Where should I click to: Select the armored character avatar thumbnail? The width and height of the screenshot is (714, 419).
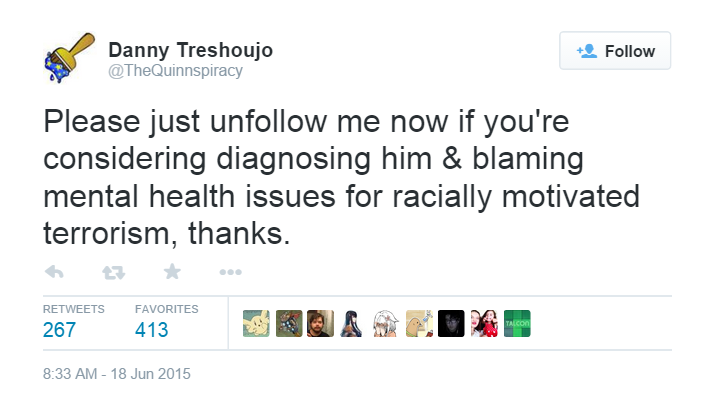(x=289, y=323)
